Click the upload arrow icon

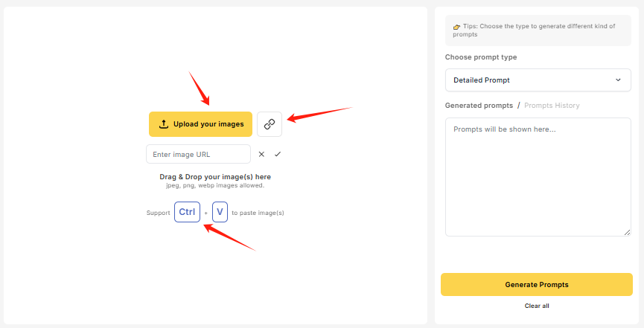tap(164, 124)
